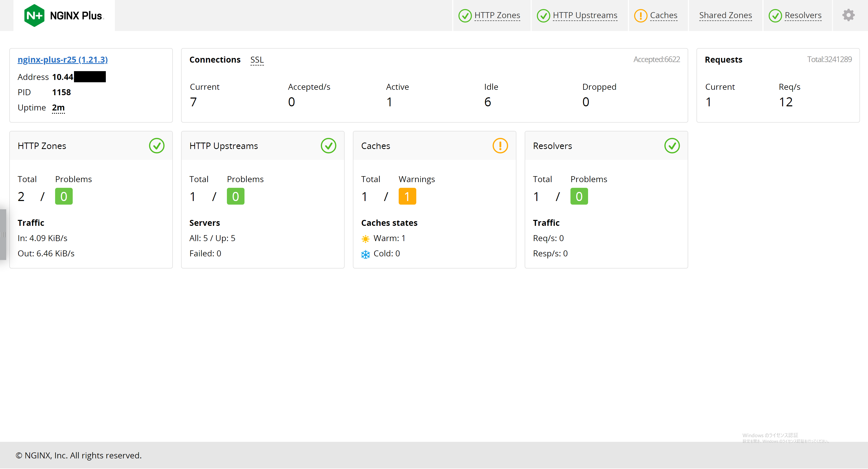Click the Caches card warning icon
This screenshot has height=469, width=868.
[500, 146]
